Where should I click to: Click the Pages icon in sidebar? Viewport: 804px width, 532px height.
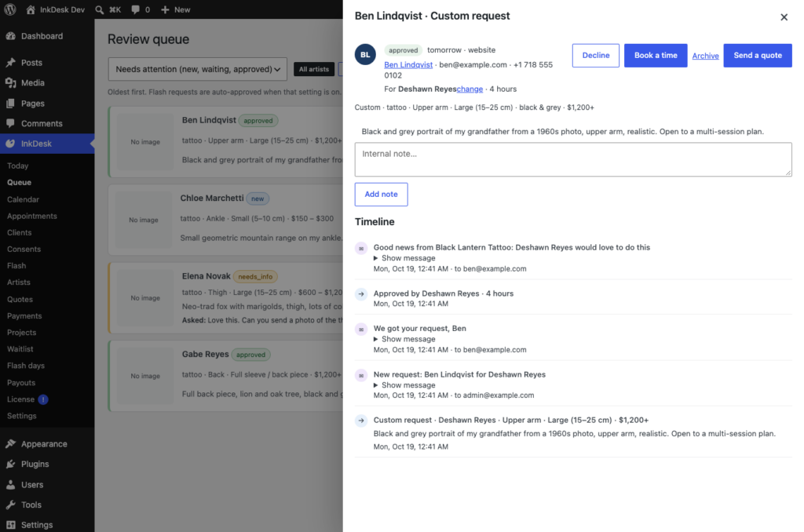click(x=10, y=103)
